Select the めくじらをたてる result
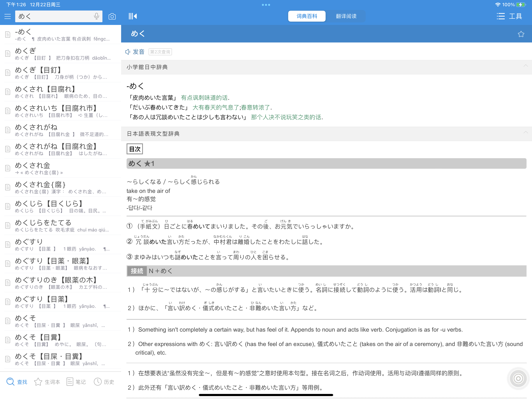 tap(61, 225)
